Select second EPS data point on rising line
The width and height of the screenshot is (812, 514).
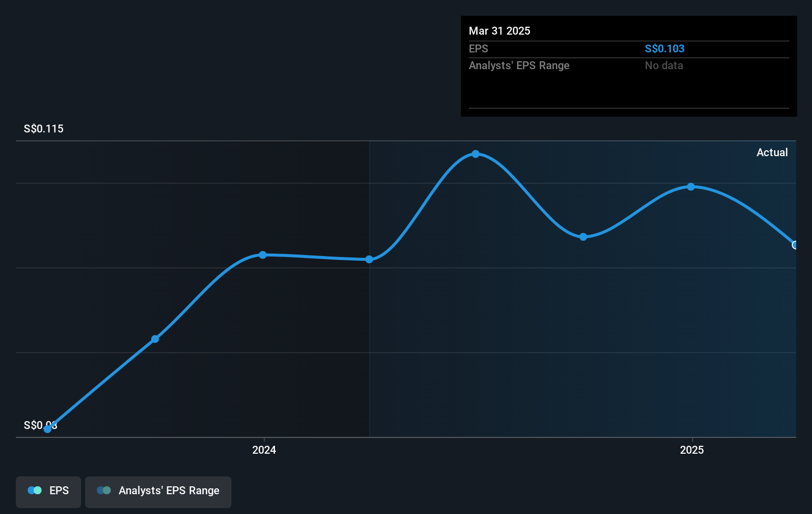[x=155, y=339]
